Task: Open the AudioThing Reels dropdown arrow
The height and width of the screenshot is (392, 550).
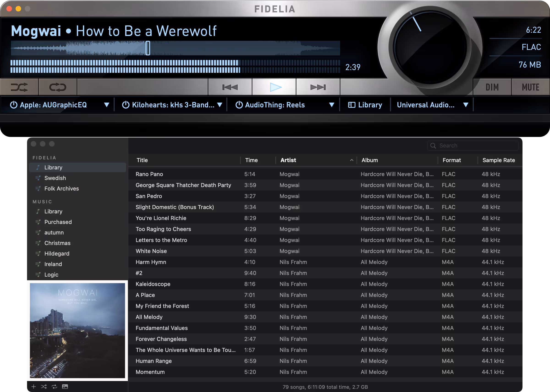Action: pos(332,105)
